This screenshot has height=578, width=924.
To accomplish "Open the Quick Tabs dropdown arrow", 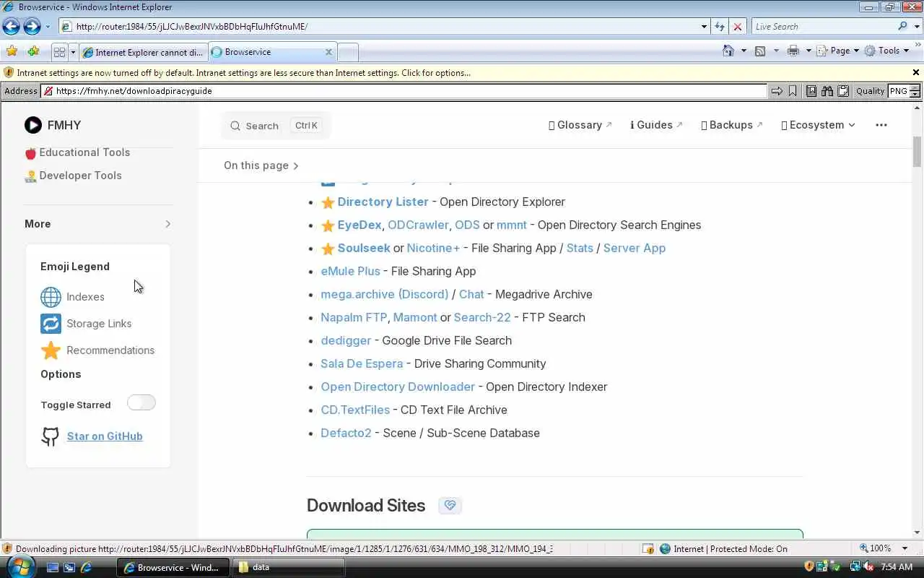I will tap(73, 52).
